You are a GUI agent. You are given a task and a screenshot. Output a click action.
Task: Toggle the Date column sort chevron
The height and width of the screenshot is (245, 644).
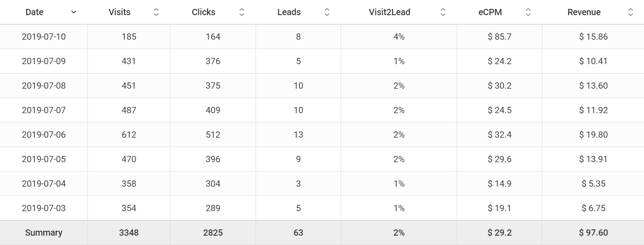tap(74, 12)
